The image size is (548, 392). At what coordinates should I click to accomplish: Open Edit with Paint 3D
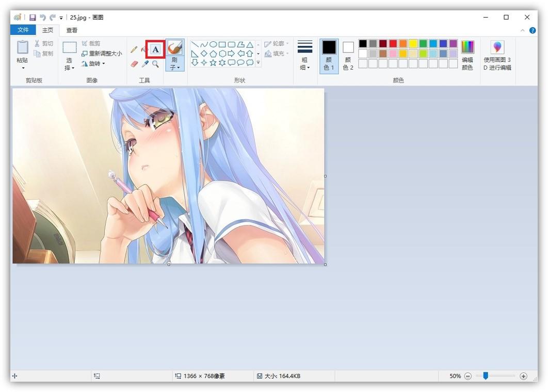click(x=497, y=56)
